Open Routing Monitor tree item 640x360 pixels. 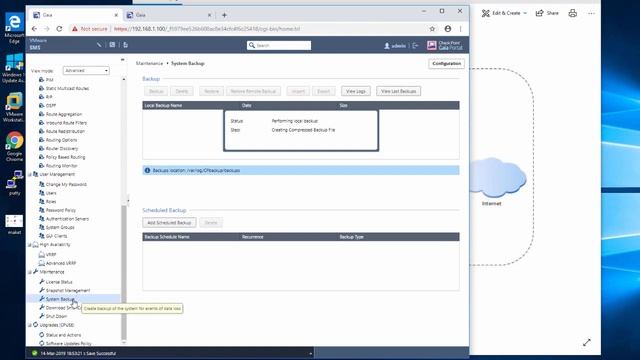click(x=61, y=166)
